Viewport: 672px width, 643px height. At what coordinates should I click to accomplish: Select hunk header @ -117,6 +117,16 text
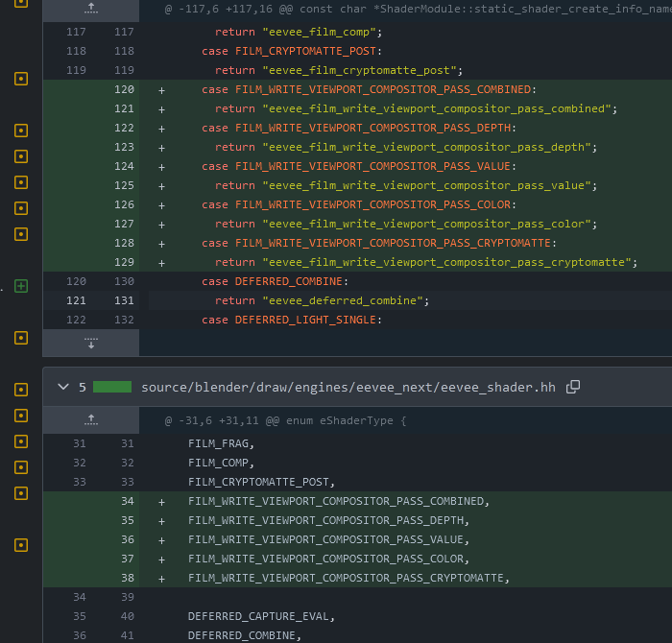(419, 9)
